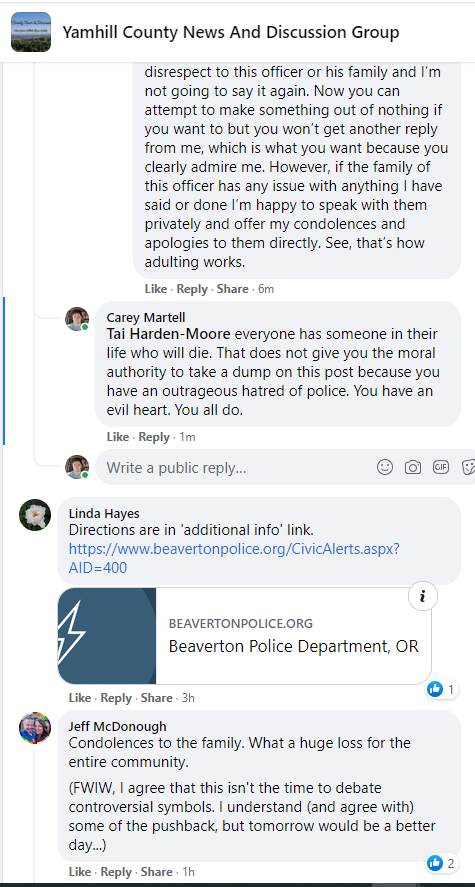475x887 pixels.
Task: View like reactions on Jeff McDonough comment
Action: (x=442, y=863)
